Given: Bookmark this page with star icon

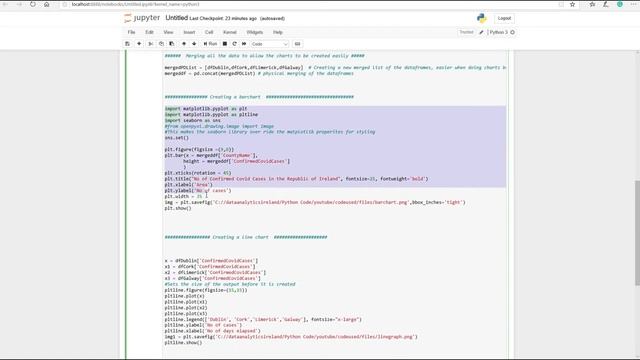Looking at the screenshot, I should pyautogui.click(x=572, y=4).
